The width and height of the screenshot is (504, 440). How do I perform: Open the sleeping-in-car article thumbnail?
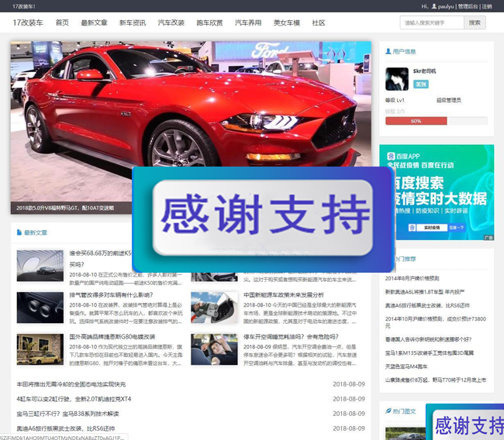tap(214, 349)
